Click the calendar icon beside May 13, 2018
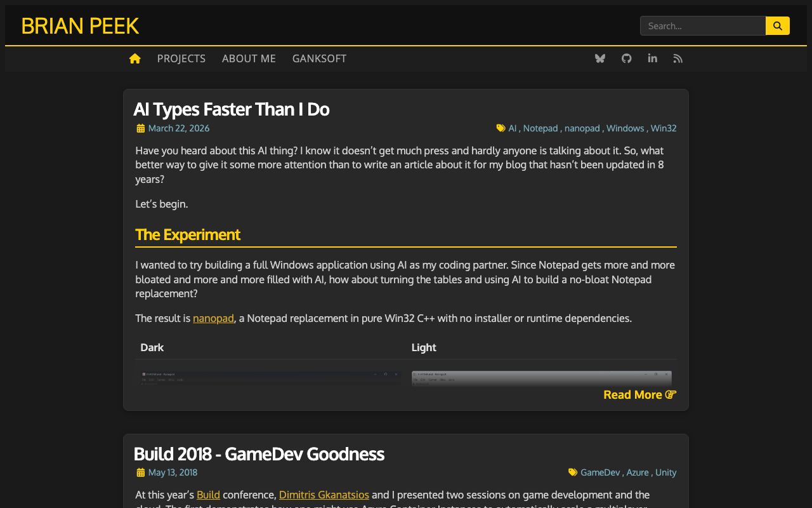Screen dimensions: 812x508 pos(140,472)
